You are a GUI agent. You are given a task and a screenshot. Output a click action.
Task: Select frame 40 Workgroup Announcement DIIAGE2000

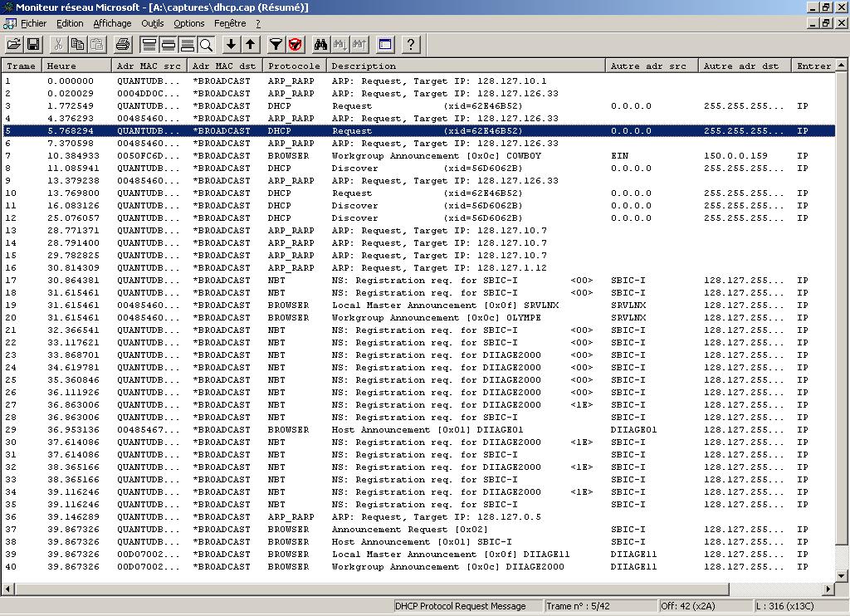[418, 567]
